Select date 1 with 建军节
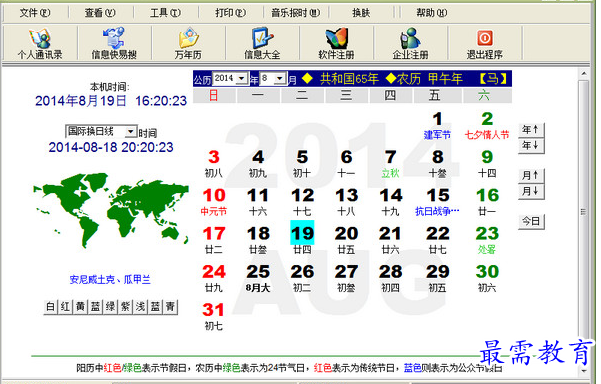 point(437,125)
